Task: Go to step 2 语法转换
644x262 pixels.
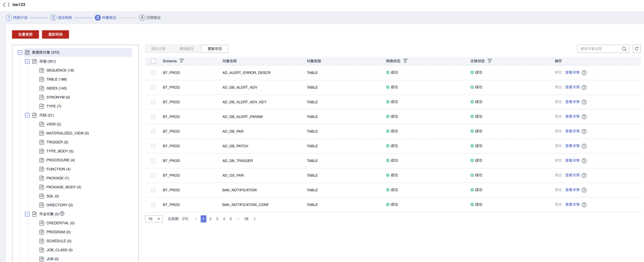Action: (61, 18)
